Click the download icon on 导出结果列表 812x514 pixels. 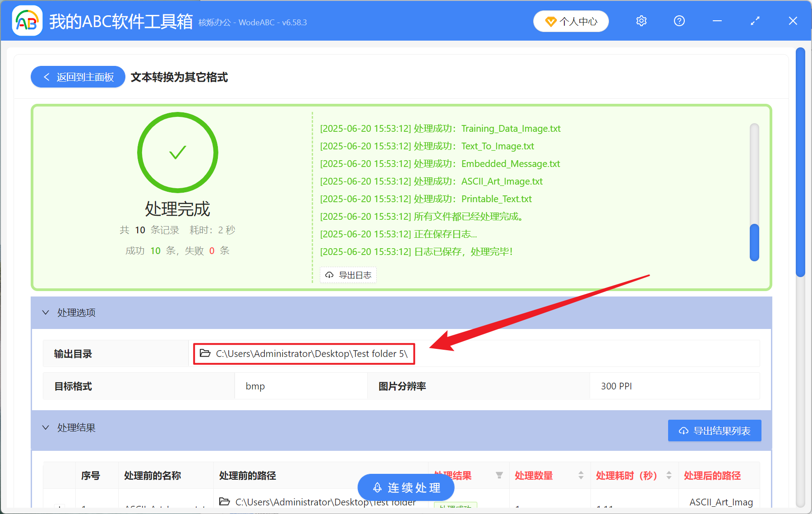click(x=683, y=431)
